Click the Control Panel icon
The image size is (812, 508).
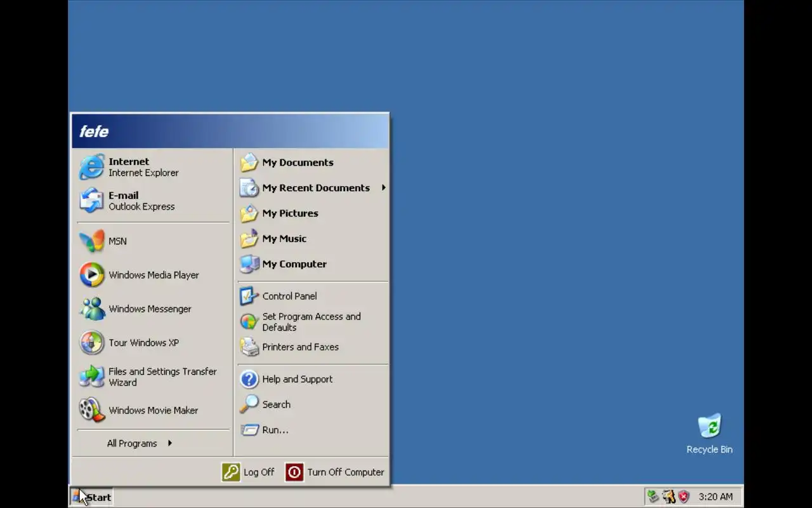(x=249, y=296)
